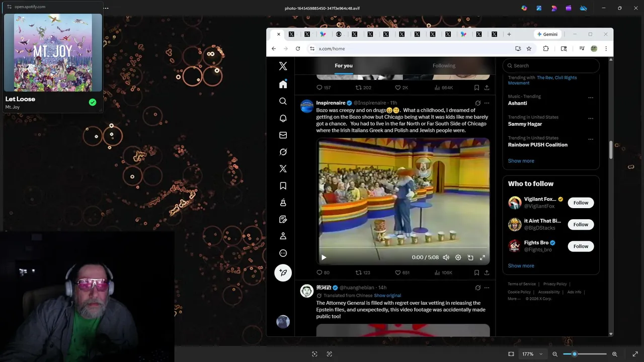Open more options on Inspirenaire post
644x362 pixels.
pyautogui.click(x=487, y=103)
